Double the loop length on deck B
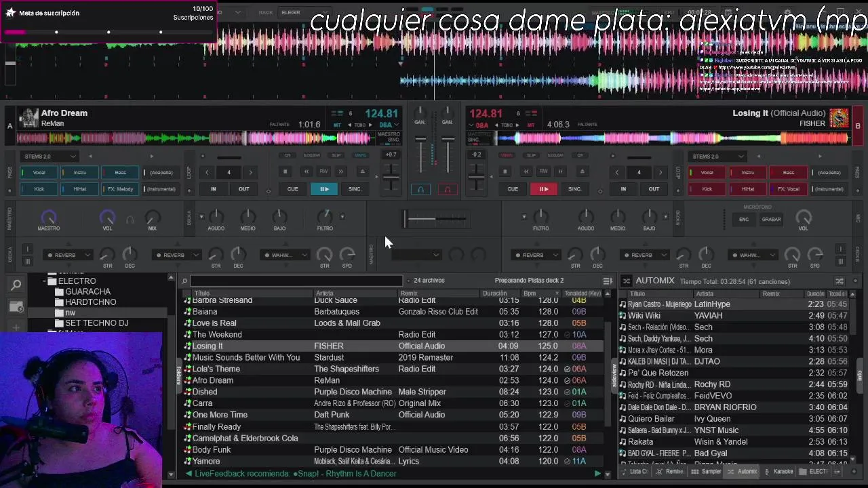Viewport: 868px width, 488px height. [660, 172]
